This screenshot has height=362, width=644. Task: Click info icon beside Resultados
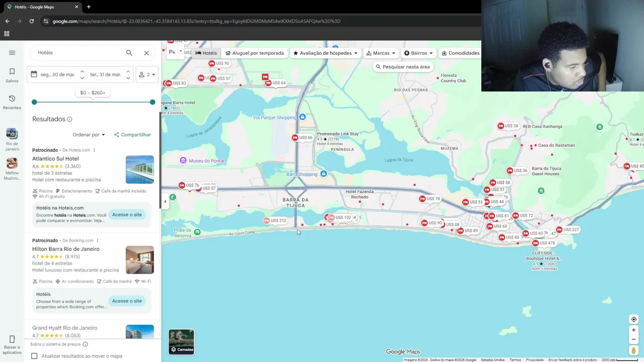69,119
